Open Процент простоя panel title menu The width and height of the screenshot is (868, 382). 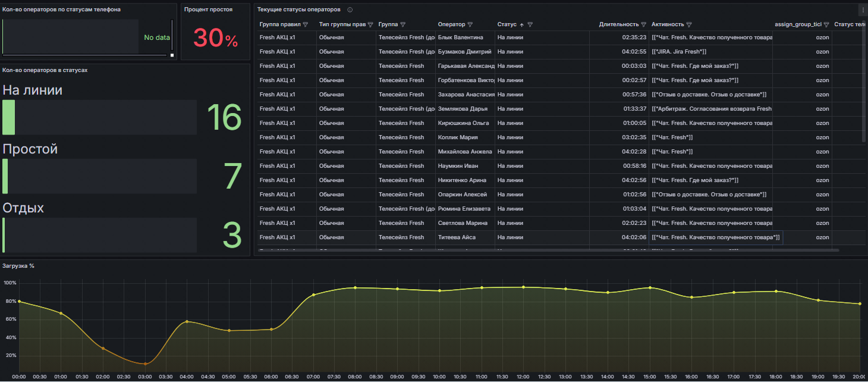tap(208, 10)
